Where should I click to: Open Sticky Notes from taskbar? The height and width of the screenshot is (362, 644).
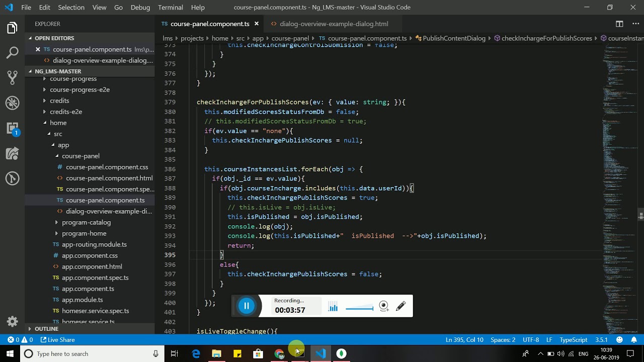(x=237, y=354)
